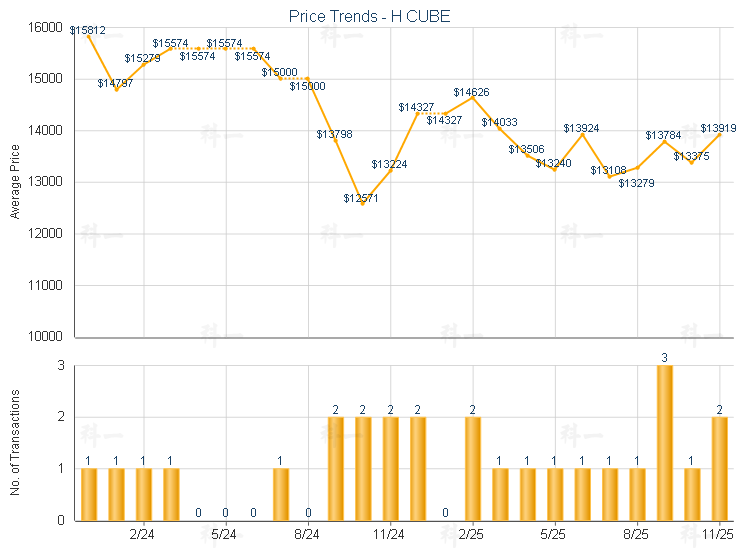
Task: Select the No. of Transactions axis title
Action: (15, 443)
